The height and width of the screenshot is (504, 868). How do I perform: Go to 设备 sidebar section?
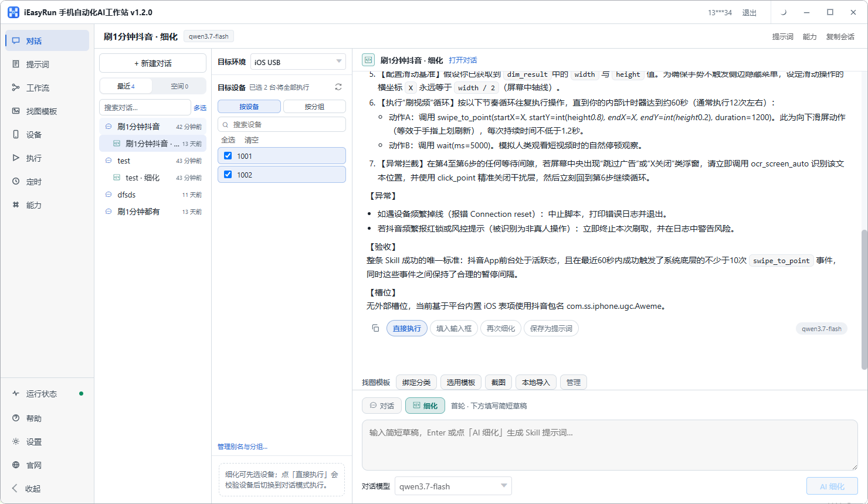tap(47, 135)
